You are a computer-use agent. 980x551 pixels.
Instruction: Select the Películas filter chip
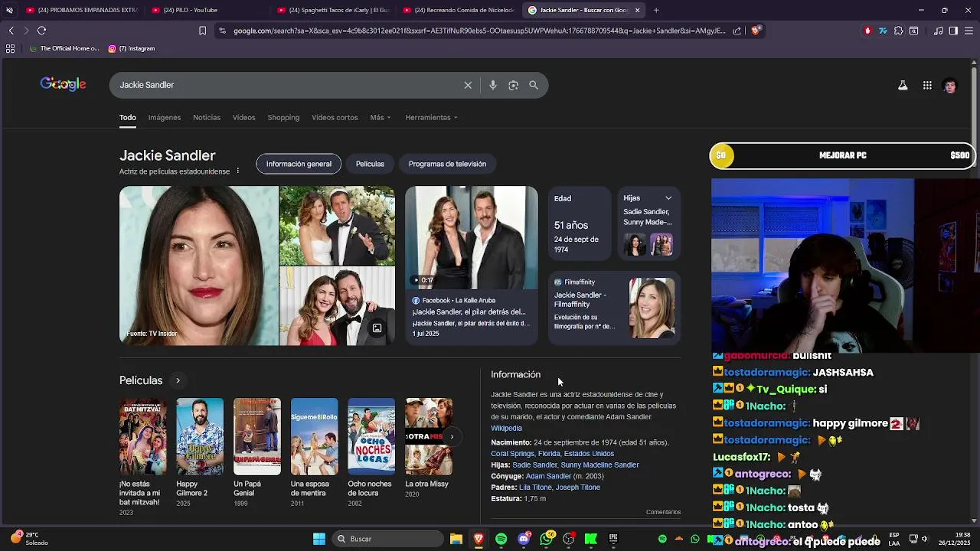click(x=370, y=164)
